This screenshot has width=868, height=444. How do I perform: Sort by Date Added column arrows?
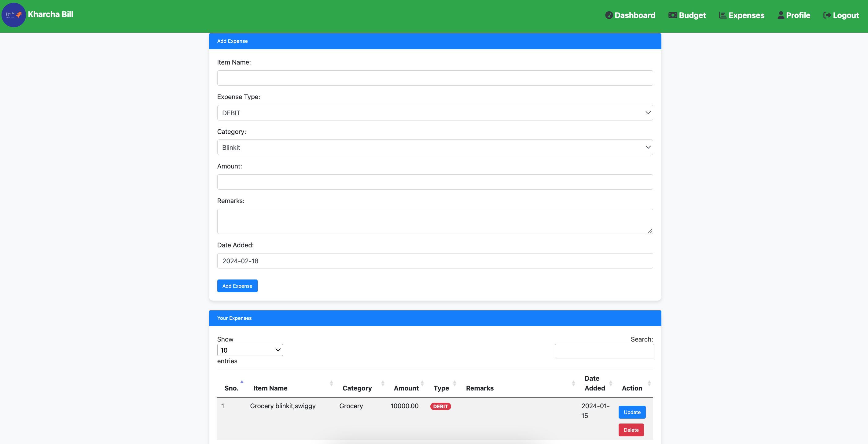(x=611, y=383)
